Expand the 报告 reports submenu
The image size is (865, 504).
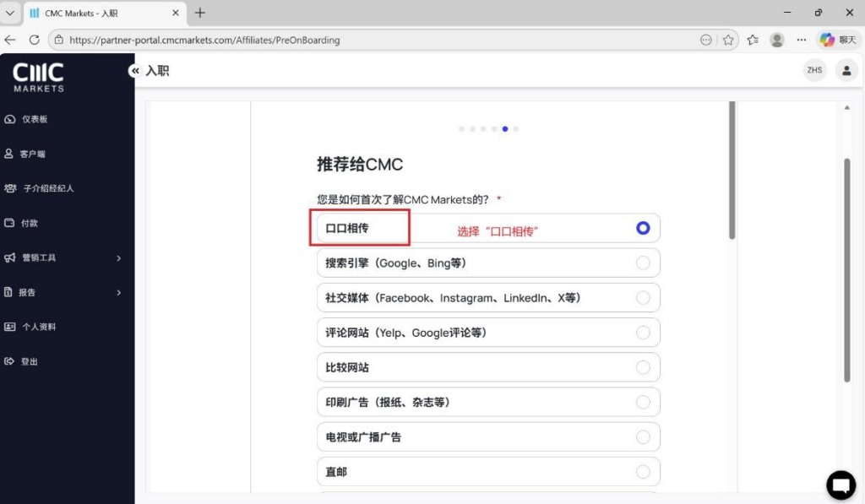coord(118,293)
